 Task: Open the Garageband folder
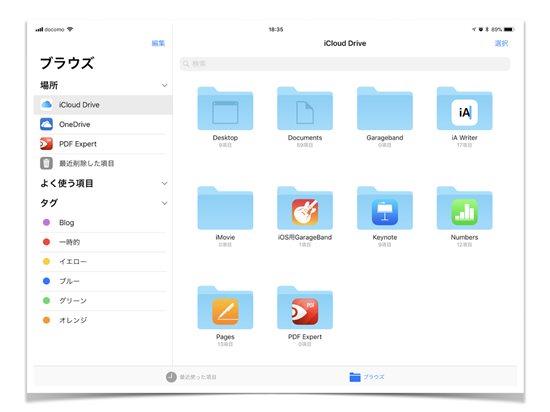[385, 109]
